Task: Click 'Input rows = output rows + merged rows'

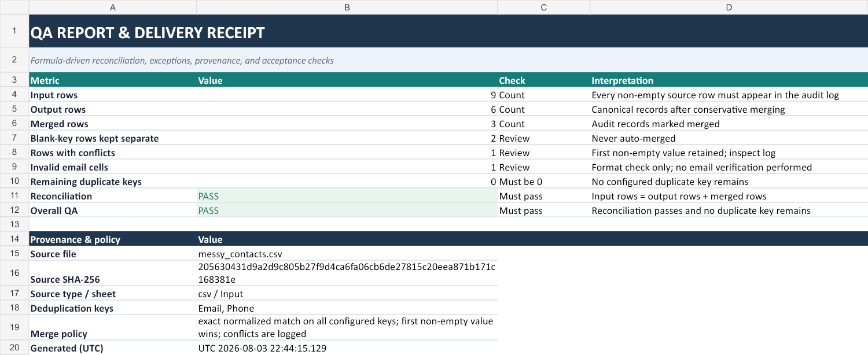Action: click(x=729, y=196)
